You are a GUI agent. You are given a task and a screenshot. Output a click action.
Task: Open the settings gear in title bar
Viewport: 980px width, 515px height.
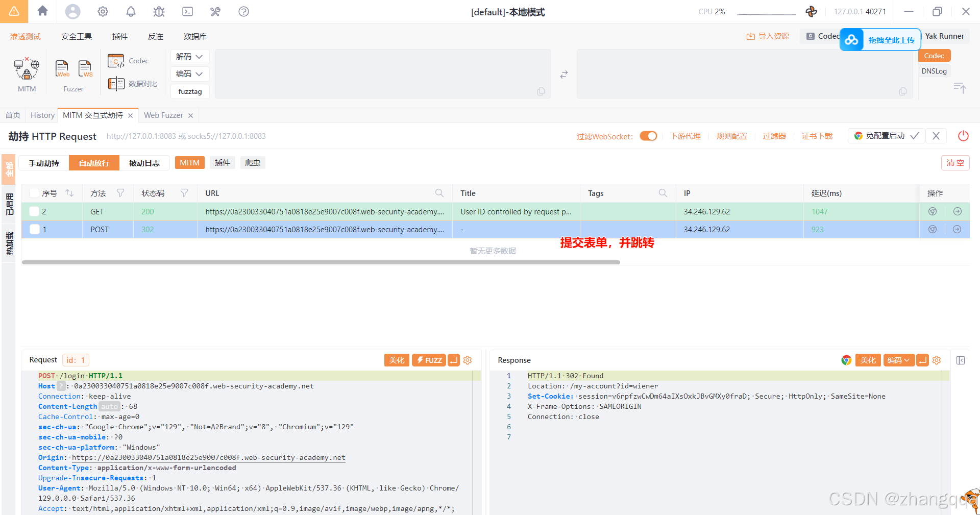tap(103, 11)
